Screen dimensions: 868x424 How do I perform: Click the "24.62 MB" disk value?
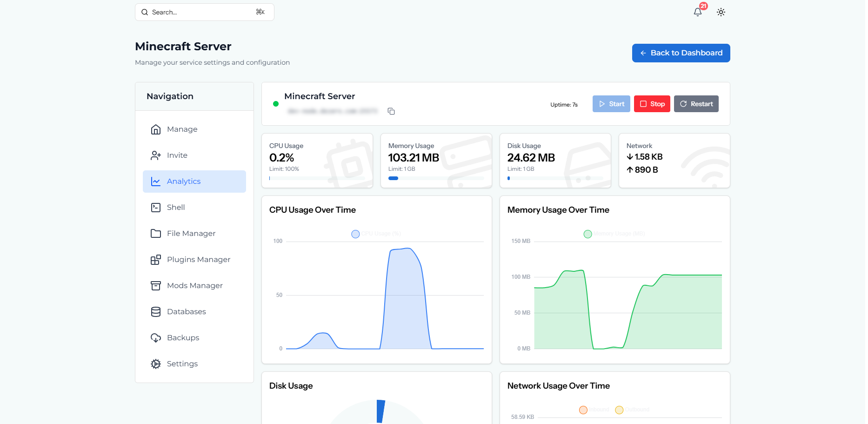pyautogui.click(x=531, y=158)
